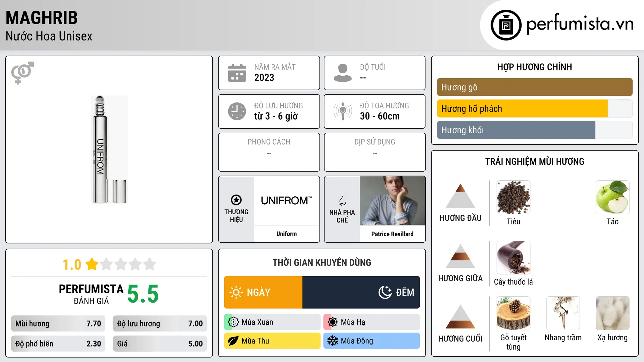
Task: Click the Mùa Xuân label
Action: (x=257, y=322)
